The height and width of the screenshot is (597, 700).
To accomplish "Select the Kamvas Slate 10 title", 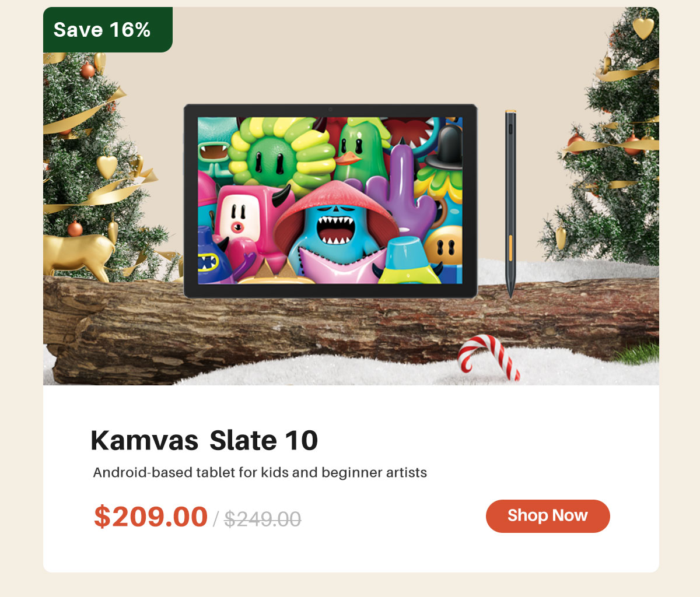I will click(x=204, y=440).
